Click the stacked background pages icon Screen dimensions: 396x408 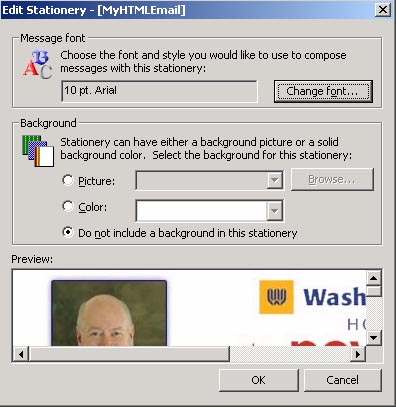pos(38,151)
